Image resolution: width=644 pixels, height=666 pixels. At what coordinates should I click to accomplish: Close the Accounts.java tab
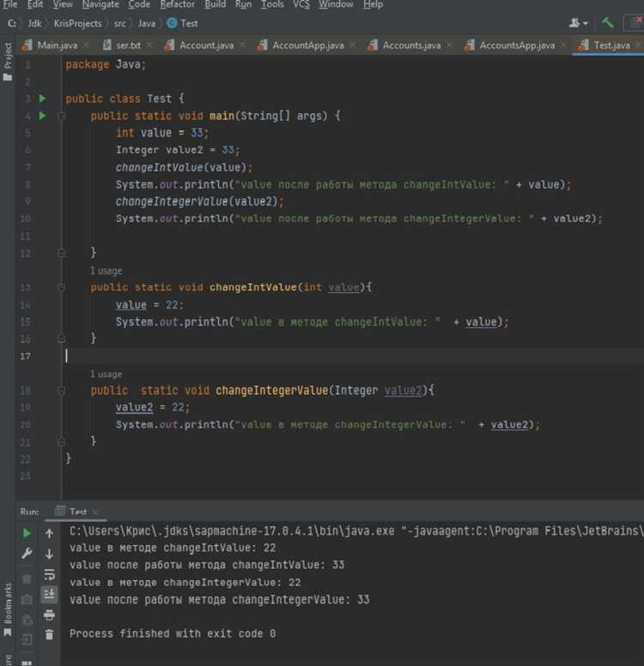(x=449, y=45)
